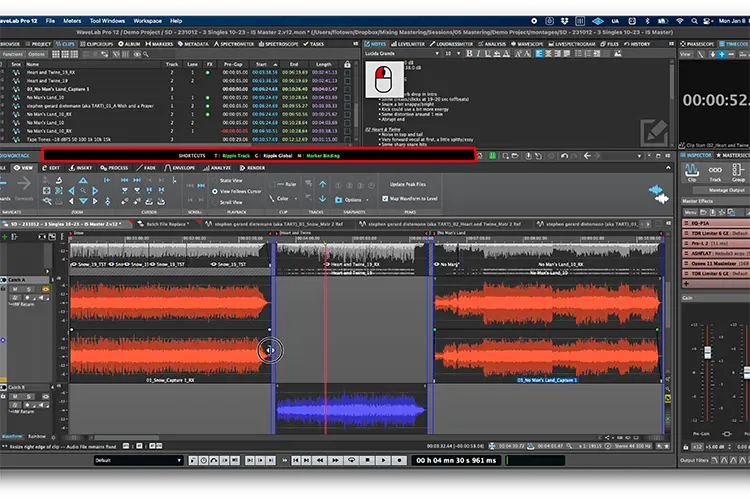Click the zoom down arrow icon
Viewport: 750px width, 500px height.
click(x=83, y=201)
